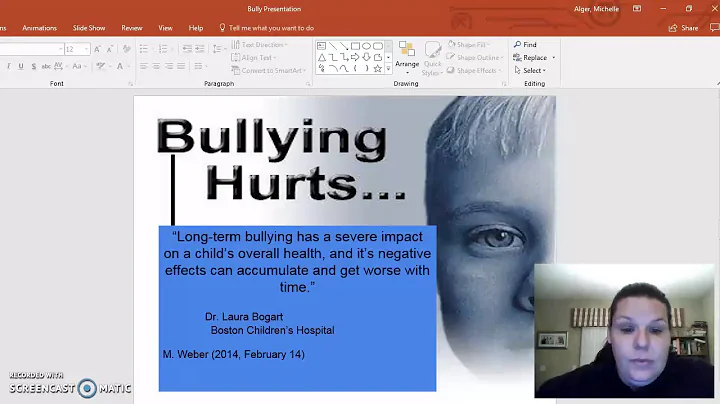The height and width of the screenshot is (404, 720).
Task: Select the Right Arrow block shape
Action: point(355,57)
